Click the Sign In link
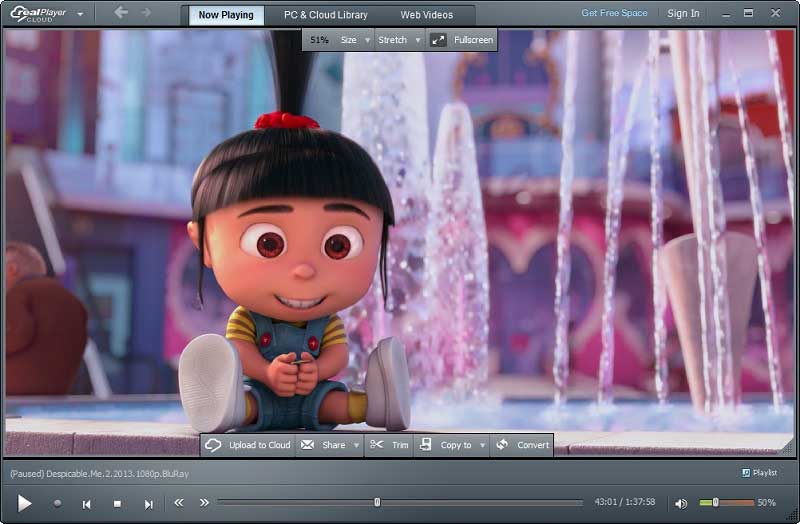800x524 pixels. pos(683,13)
